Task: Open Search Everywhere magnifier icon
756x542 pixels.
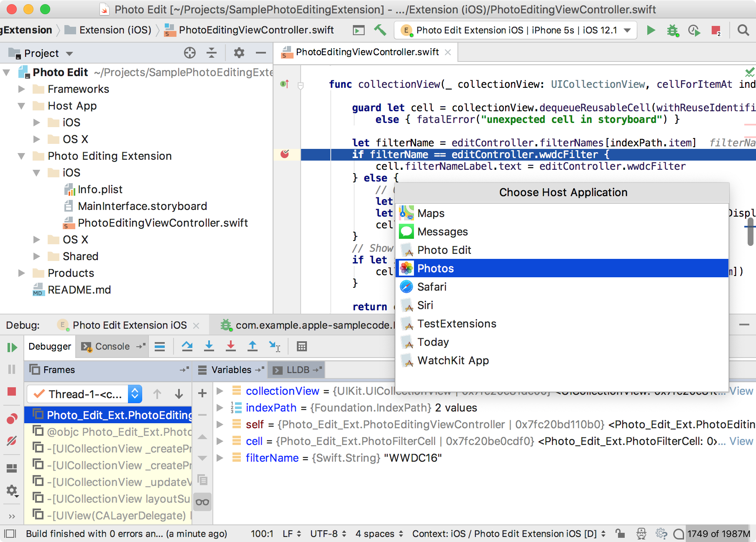Action: (743, 30)
